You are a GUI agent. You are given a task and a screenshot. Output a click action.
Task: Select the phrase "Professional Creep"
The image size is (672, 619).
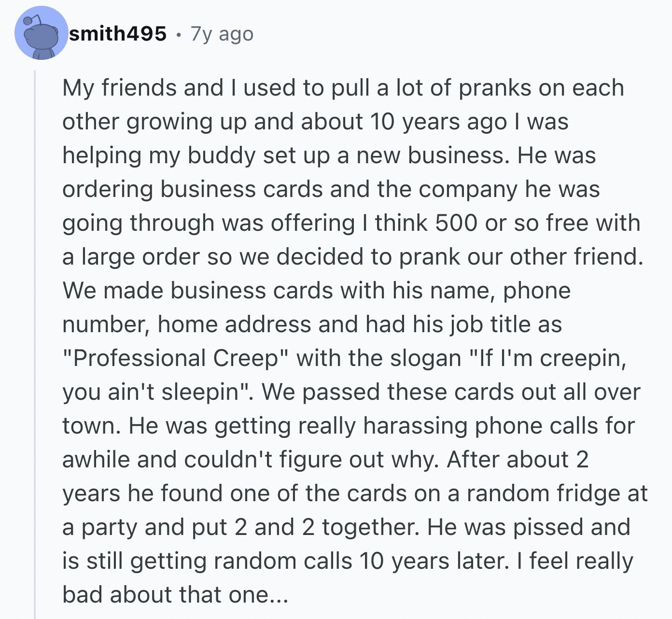(171, 358)
